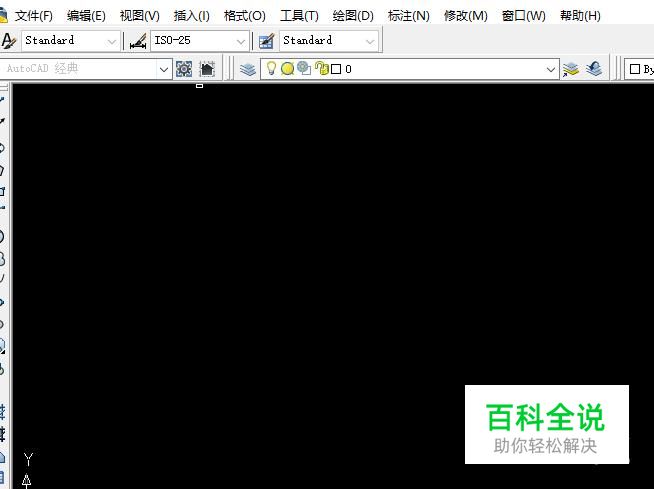The width and height of the screenshot is (654, 489).
Task: Open the 修改(M) menu
Action: click(x=465, y=16)
